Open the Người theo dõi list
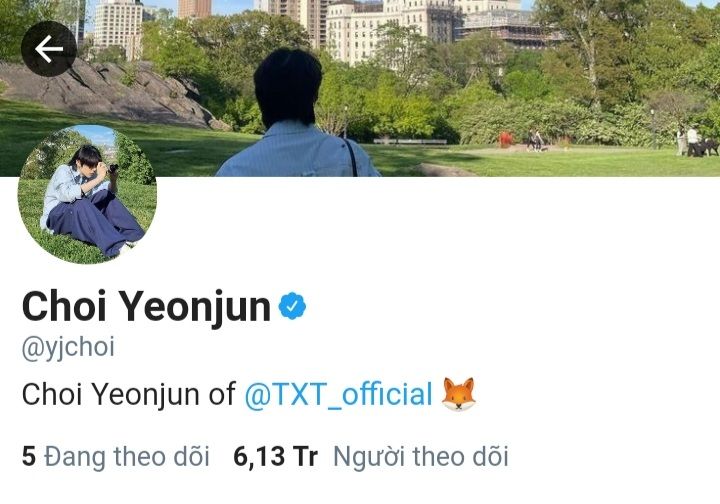This screenshot has width=720, height=504. pos(421,457)
